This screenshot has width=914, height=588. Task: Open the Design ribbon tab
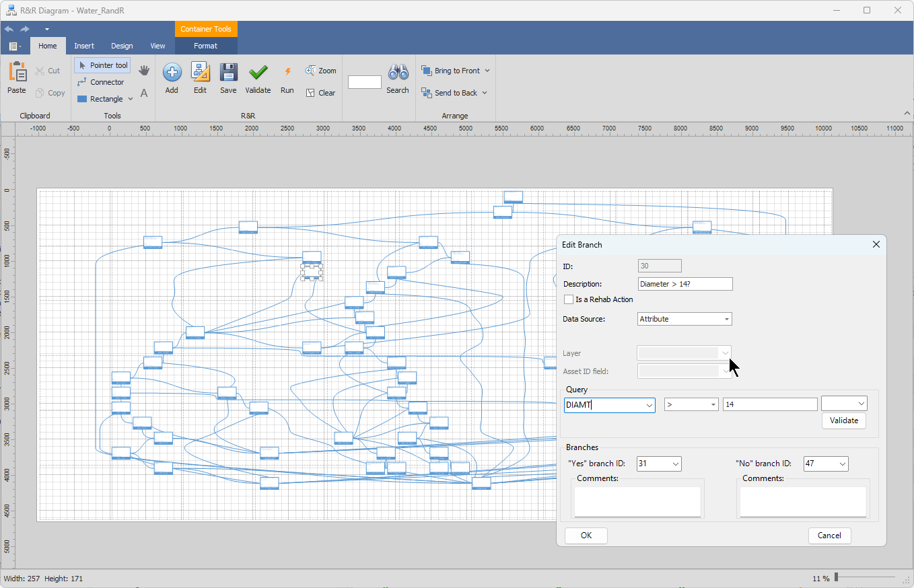pyautogui.click(x=122, y=46)
